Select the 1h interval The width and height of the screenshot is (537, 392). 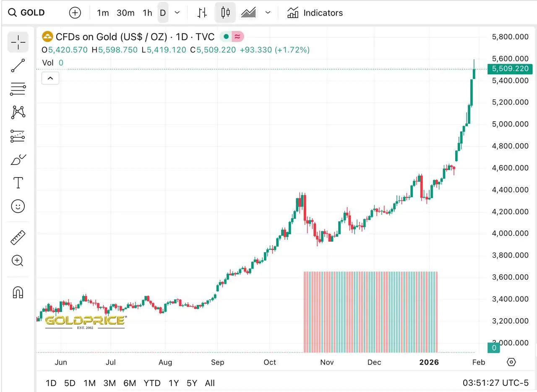[x=147, y=13]
